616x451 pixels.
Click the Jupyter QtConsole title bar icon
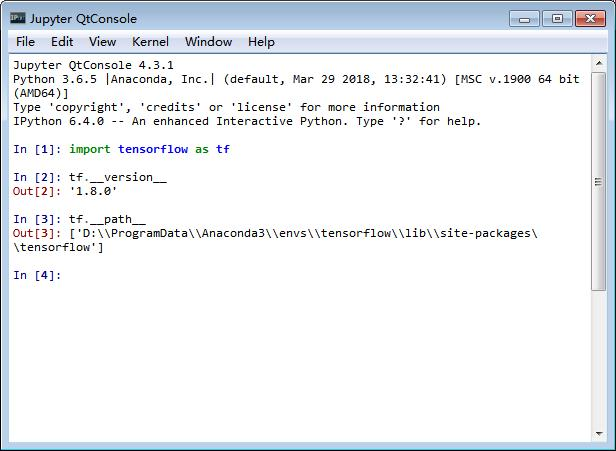pos(18,18)
